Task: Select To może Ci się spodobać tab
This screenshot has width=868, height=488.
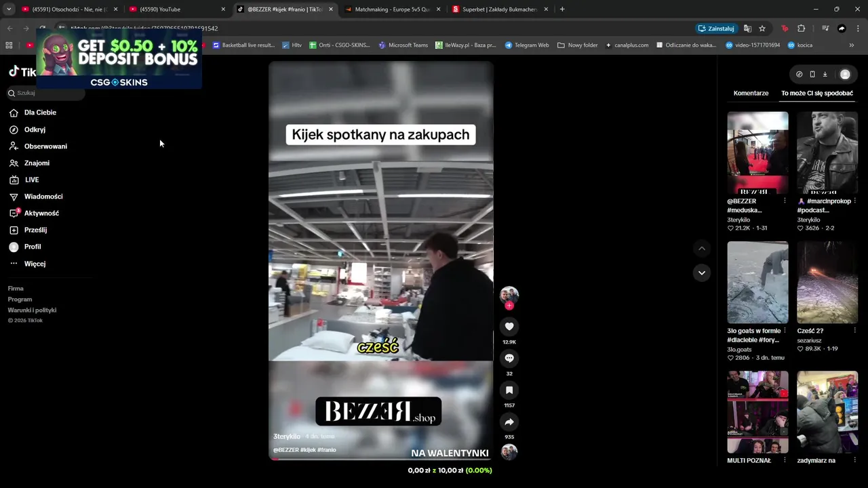Action: click(817, 94)
